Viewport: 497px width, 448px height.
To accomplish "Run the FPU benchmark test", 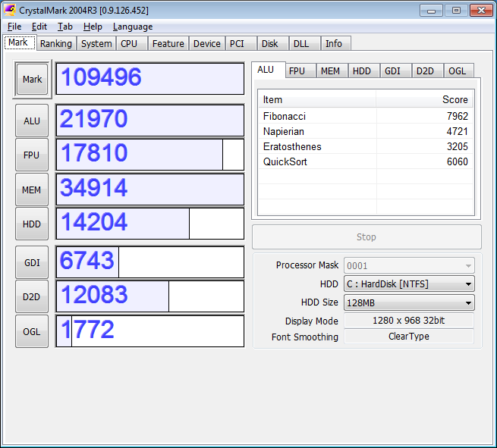I will [32, 155].
